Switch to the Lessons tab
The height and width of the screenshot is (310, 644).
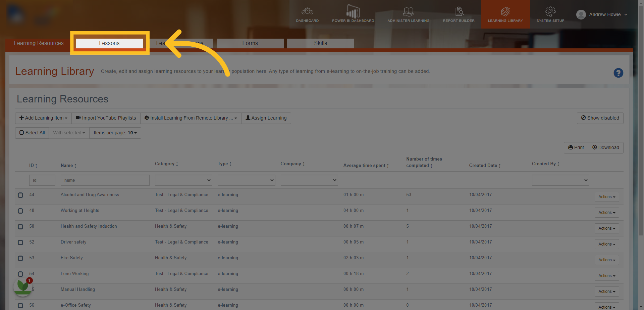[x=109, y=43]
